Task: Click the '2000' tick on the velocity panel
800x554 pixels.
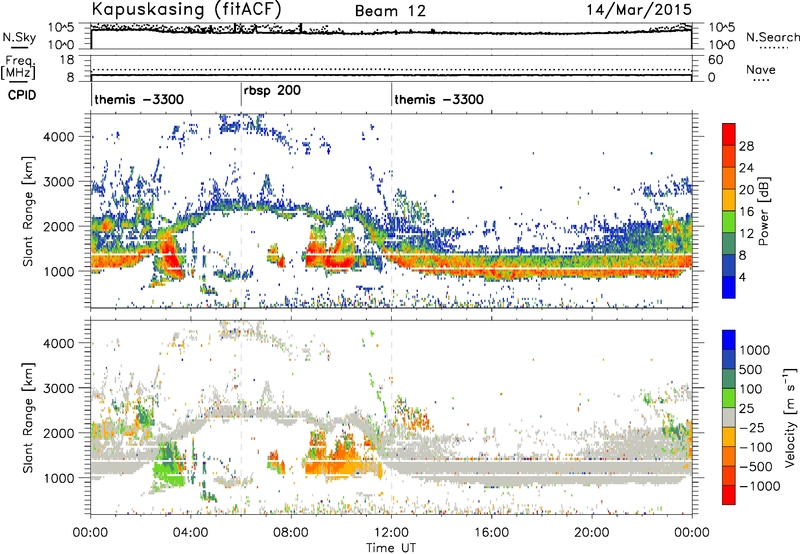Action: (x=58, y=433)
